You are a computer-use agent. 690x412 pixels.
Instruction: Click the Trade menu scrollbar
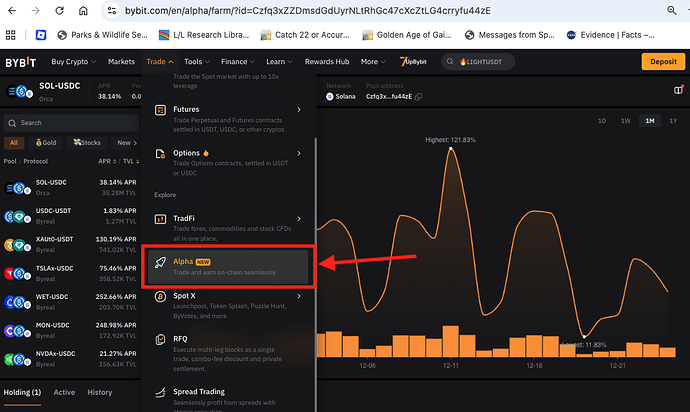[316, 273]
